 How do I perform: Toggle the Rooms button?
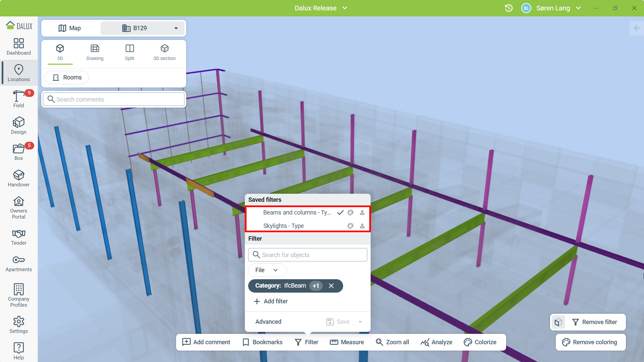(67, 77)
